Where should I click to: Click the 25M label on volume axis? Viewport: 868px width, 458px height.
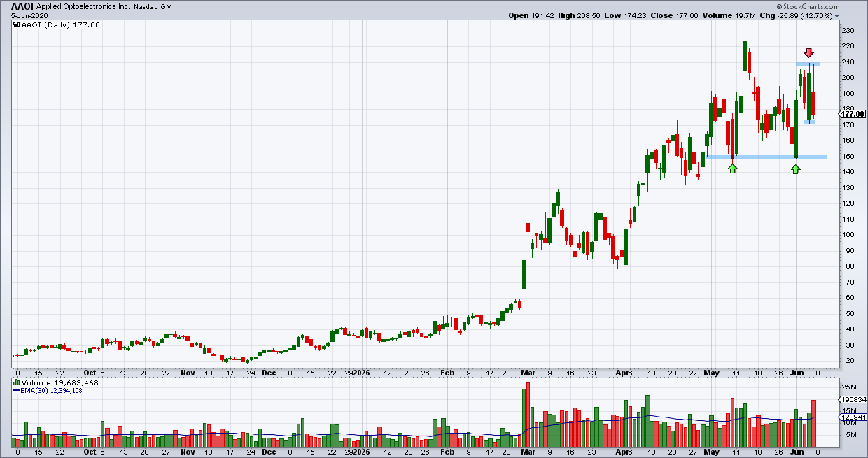click(848, 387)
